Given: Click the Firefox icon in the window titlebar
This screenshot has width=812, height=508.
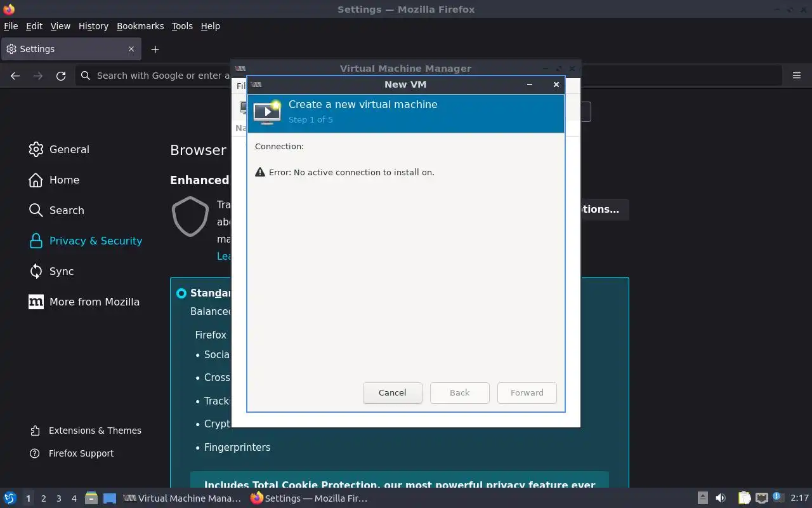Looking at the screenshot, I should [x=9, y=9].
